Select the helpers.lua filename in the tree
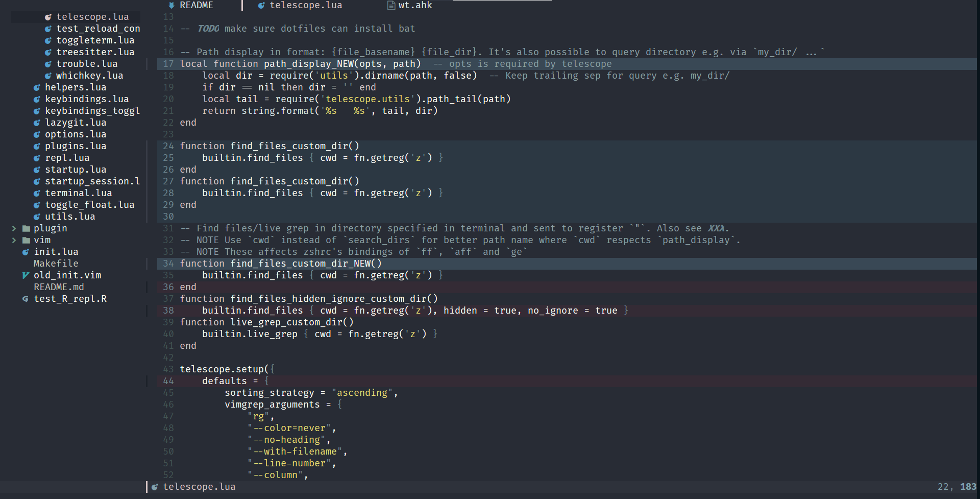The width and height of the screenshot is (980, 499). point(76,87)
